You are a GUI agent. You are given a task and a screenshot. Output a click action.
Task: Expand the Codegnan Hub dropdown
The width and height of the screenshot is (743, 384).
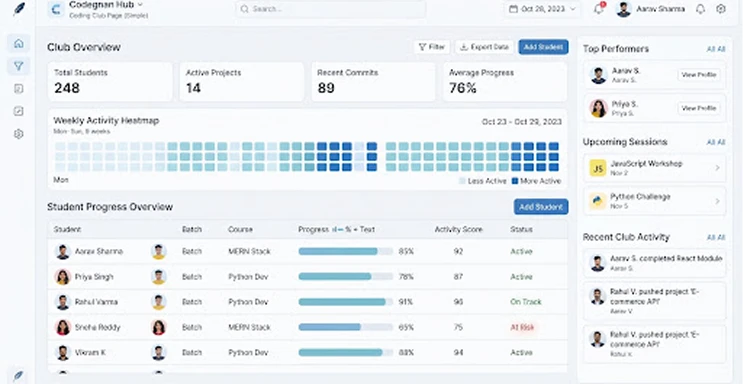point(140,5)
